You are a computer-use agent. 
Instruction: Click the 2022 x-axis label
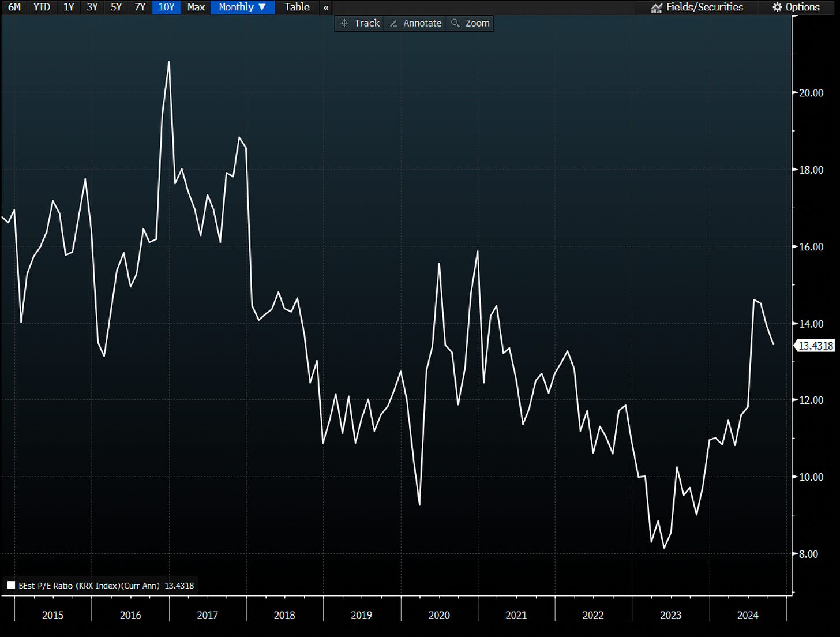point(593,615)
